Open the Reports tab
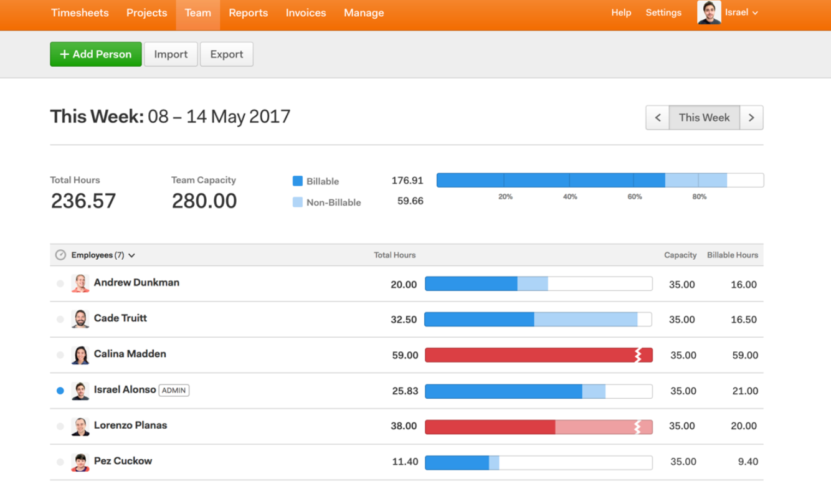 click(x=248, y=12)
